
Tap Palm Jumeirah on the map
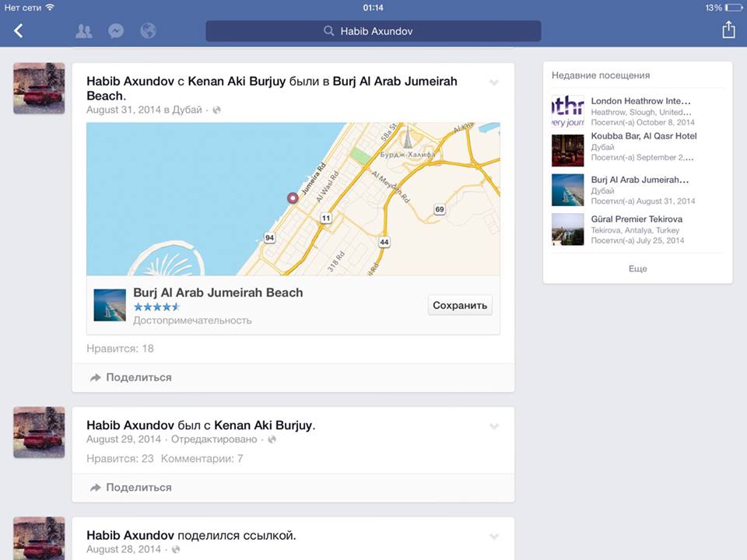click(167, 260)
